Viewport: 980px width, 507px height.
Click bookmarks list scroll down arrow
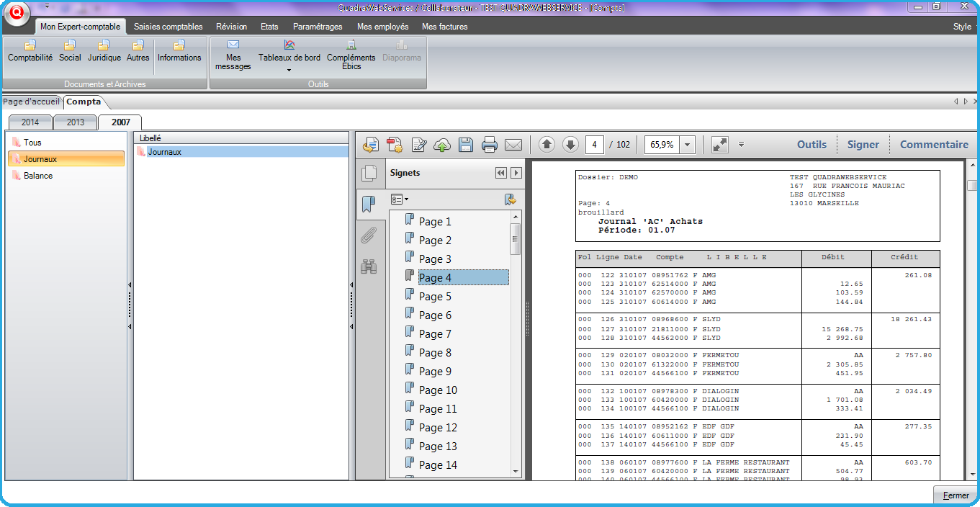click(516, 471)
